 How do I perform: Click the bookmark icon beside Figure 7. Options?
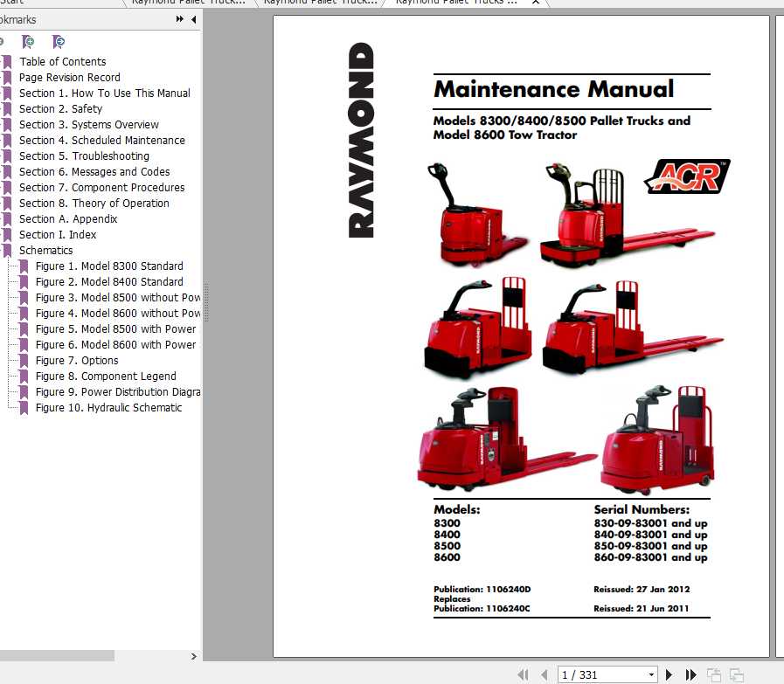[x=24, y=361]
